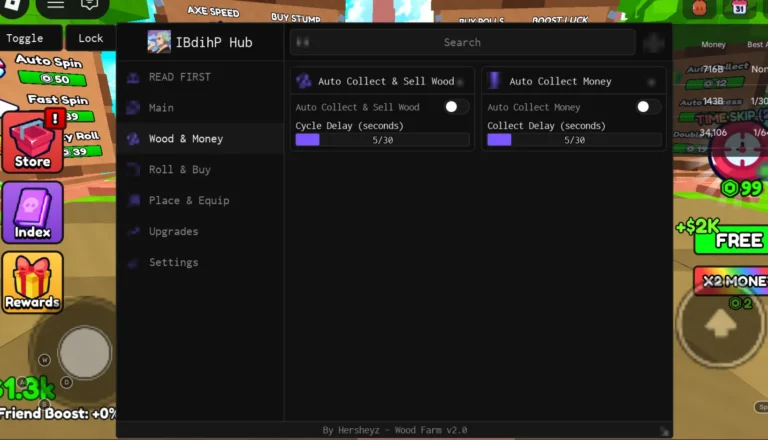Screen dimensions: 768x440
Task: Click the Roll & Buy tab icon
Action: (x=133, y=170)
